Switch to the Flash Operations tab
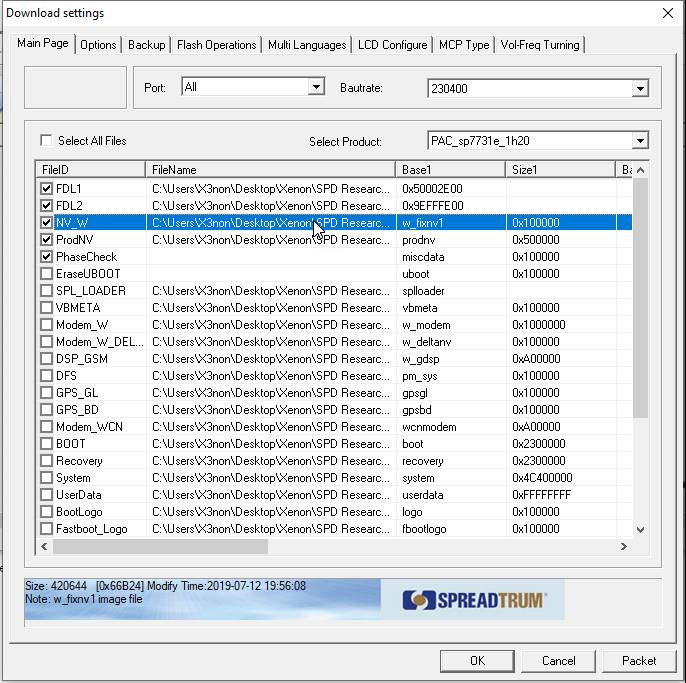The height and width of the screenshot is (683, 686). [216, 45]
